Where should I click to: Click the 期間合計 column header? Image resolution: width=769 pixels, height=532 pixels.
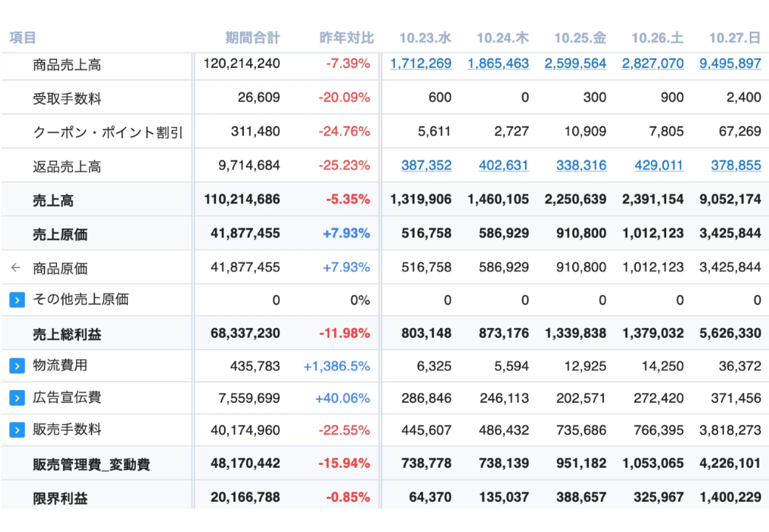tap(253, 38)
